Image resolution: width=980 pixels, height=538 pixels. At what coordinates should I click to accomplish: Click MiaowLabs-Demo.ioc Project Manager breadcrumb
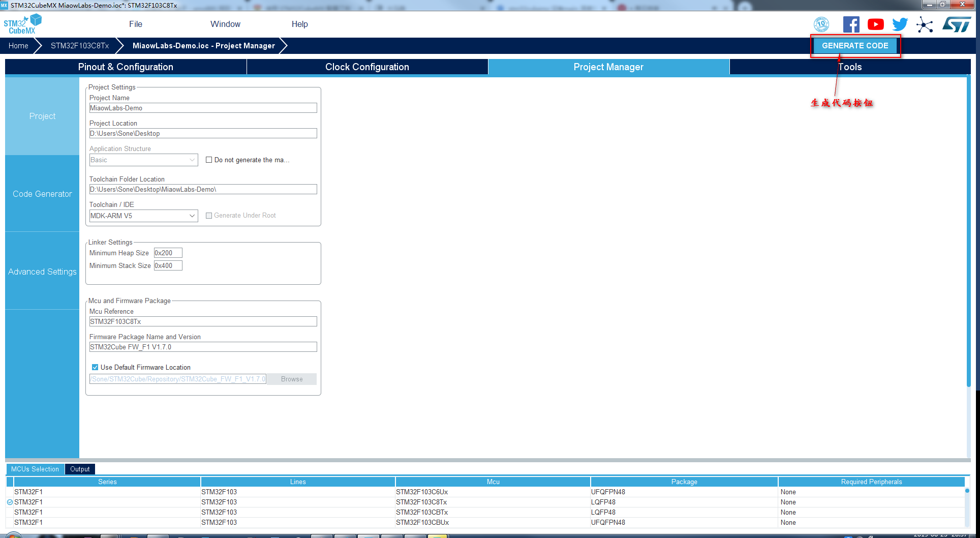204,46
